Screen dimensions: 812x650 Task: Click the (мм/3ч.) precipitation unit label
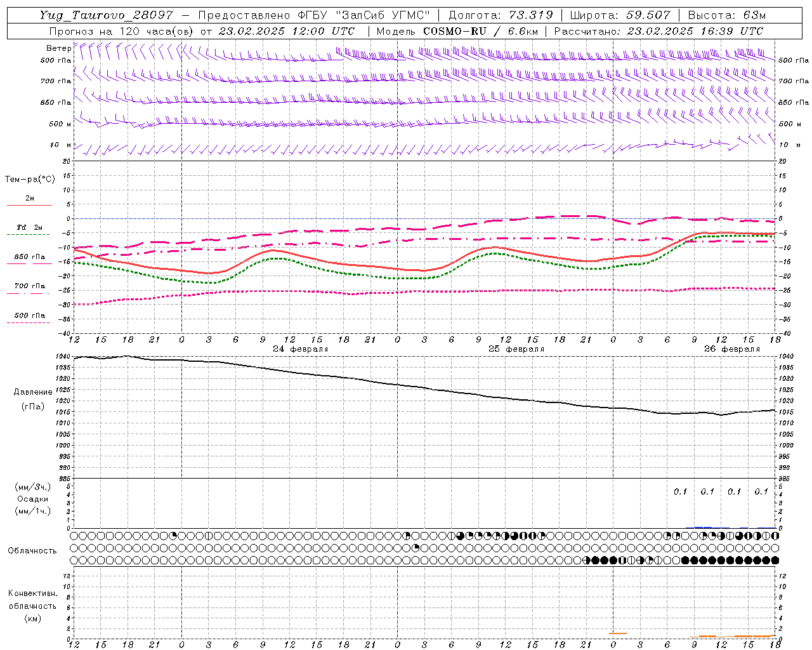coord(33,487)
